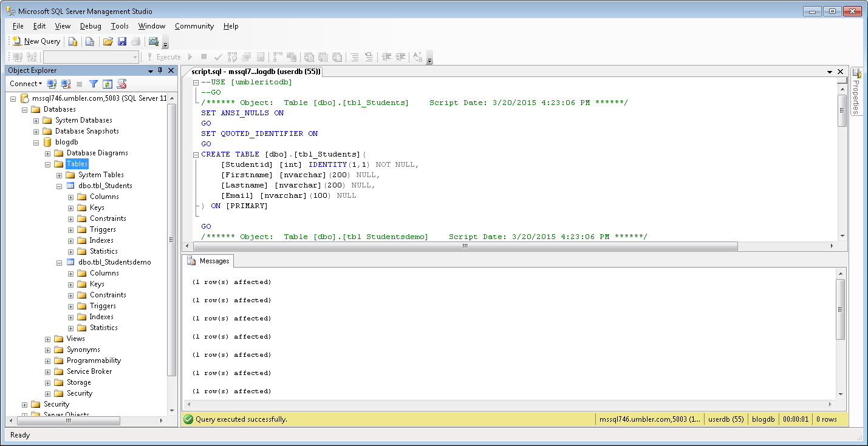Click the Parse checkmark icon
Image resolution: width=868 pixels, height=446 pixels.
(218, 57)
